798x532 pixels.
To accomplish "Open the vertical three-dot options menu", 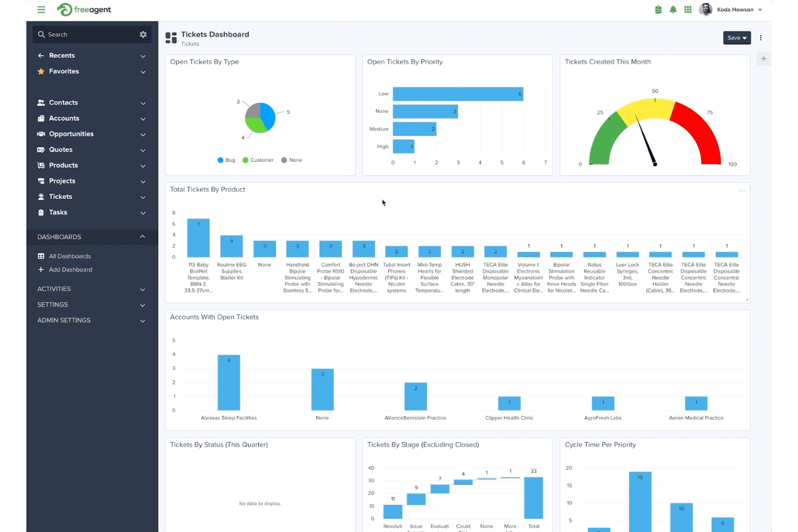I will pos(761,38).
